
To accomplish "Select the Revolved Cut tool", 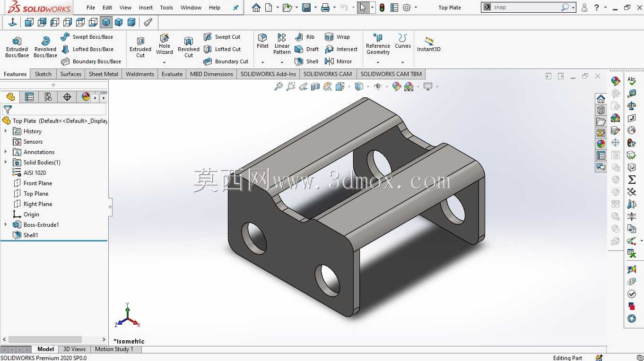I will pyautogui.click(x=189, y=47).
